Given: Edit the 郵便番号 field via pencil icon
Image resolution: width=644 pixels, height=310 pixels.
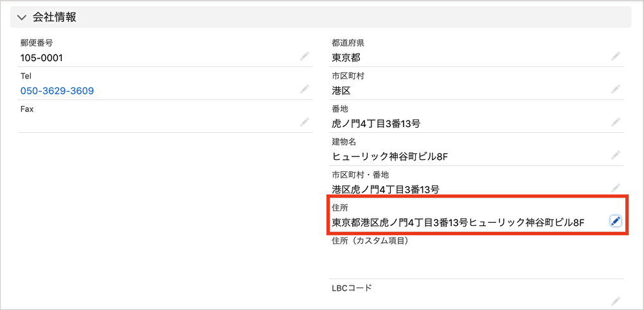Looking at the screenshot, I should pyautogui.click(x=305, y=56).
